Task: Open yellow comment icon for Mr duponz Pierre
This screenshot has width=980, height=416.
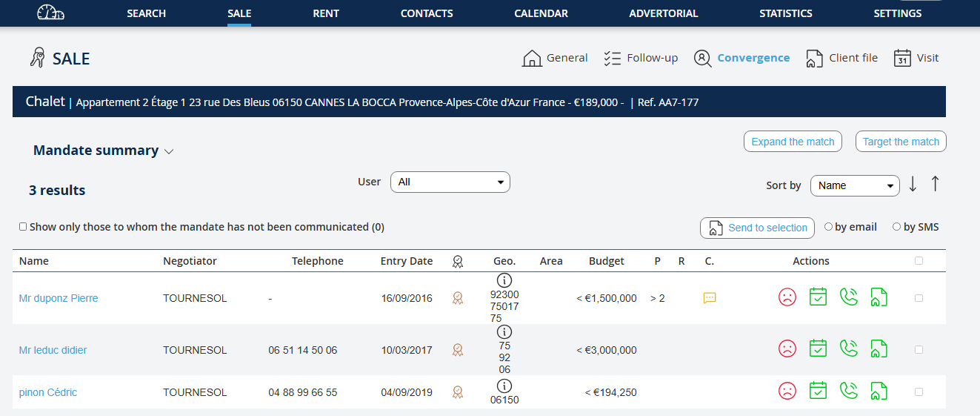Action: 709,298
